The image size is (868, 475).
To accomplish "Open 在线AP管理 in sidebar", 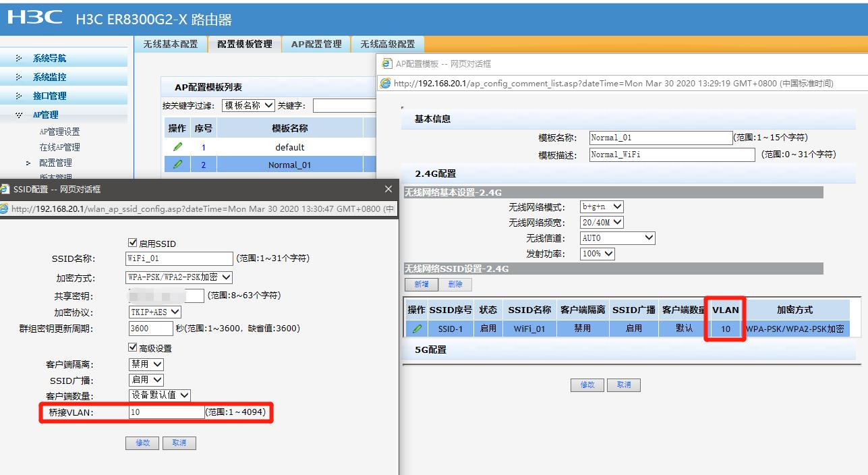I will 59,147.
